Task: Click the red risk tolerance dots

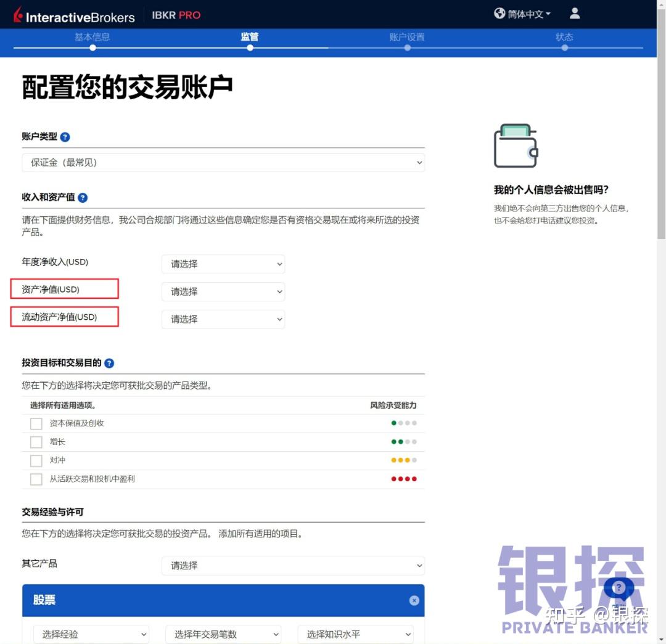Action: pyautogui.click(x=404, y=479)
